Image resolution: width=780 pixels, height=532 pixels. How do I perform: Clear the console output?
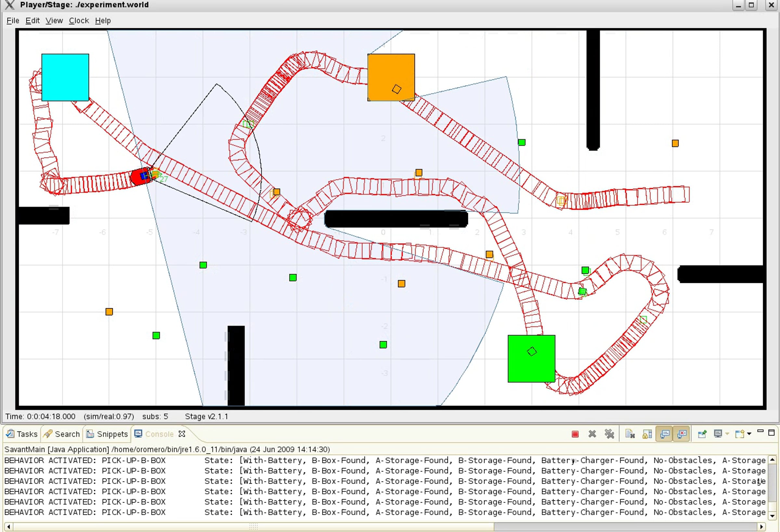[630, 434]
